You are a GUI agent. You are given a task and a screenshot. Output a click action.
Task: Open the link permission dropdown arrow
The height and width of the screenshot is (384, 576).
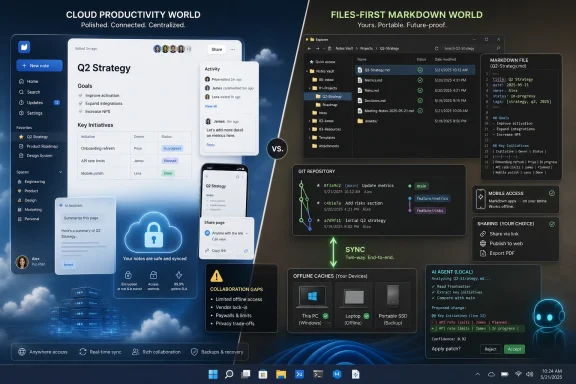pyautogui.click(x=246, y=233)
